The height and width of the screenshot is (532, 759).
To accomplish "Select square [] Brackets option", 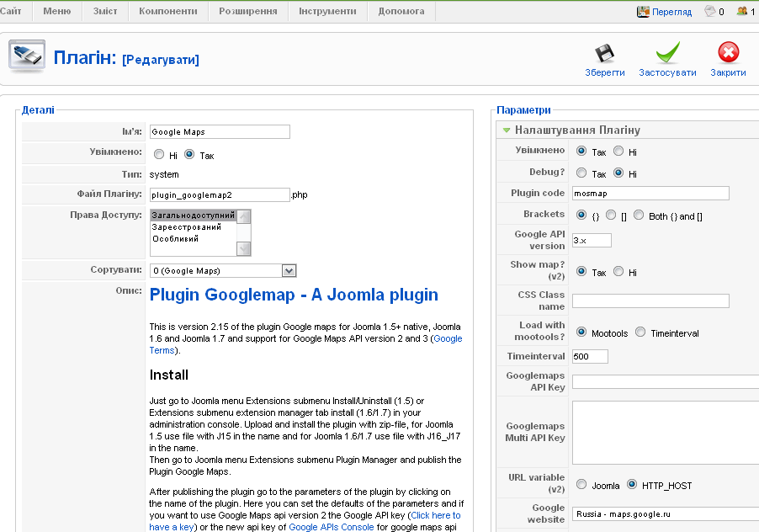I will [611, 215].
